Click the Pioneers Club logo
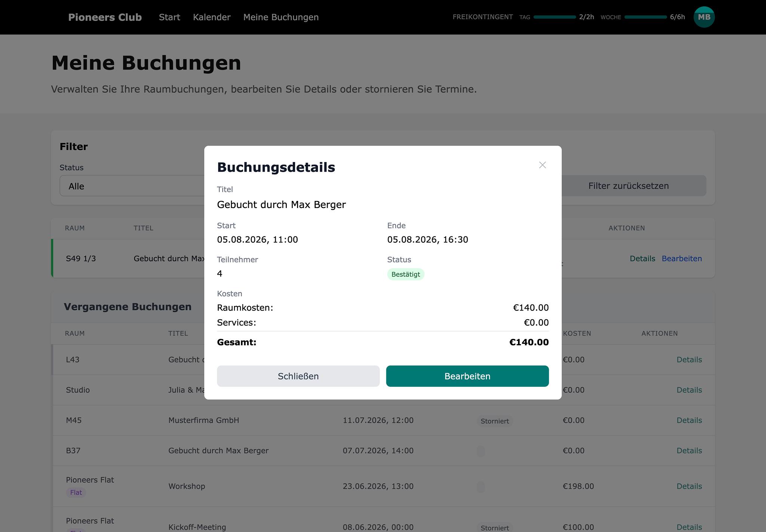This screenshot has height=532, width=766. (x=105, y=17)
